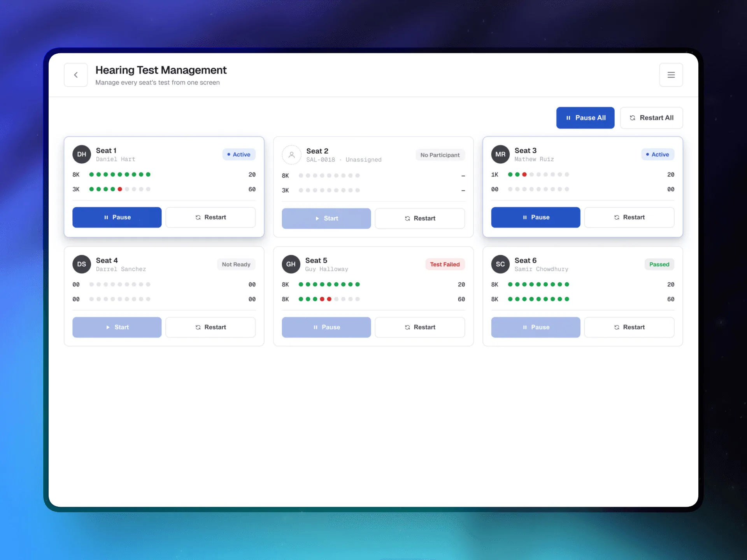This screenshot has height=560, width=747.
Task: Restart the Seat 6 test
Action: 629,327
